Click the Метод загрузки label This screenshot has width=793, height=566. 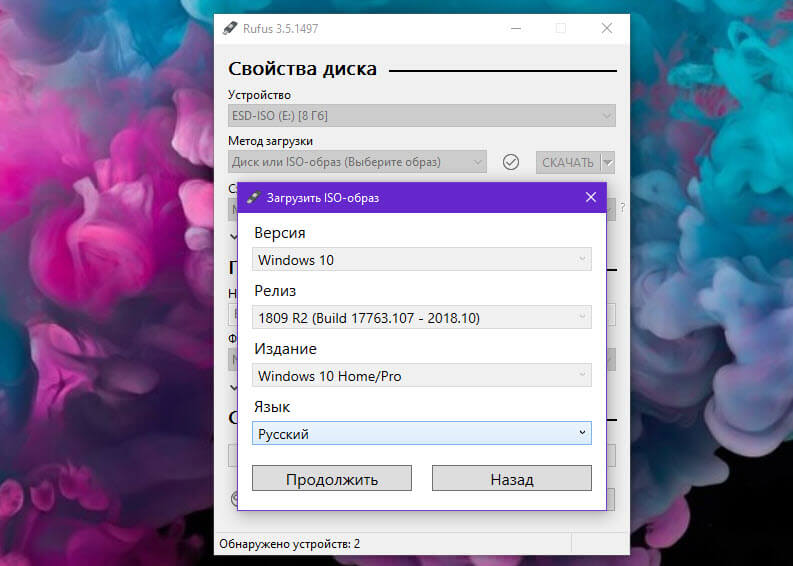tap(271, 141)
